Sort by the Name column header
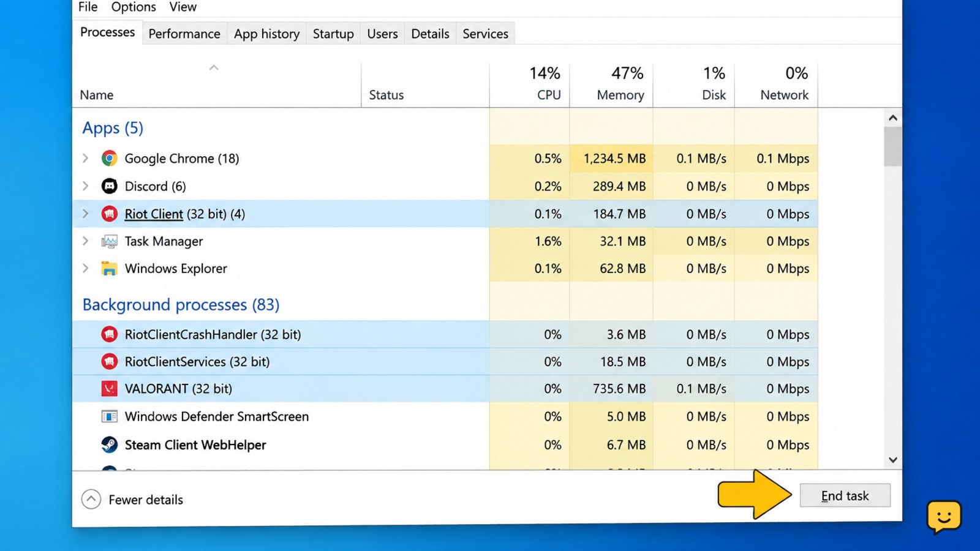 point(96,95)
